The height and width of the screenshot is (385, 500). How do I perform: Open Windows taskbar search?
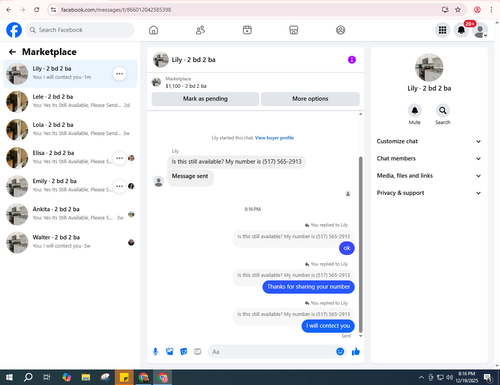tap(28, 377)
